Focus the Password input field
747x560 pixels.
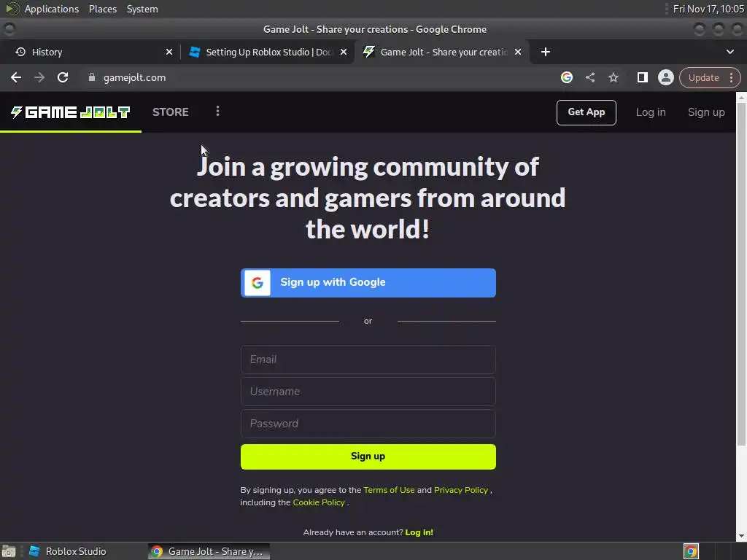click(x=368, y=424)
